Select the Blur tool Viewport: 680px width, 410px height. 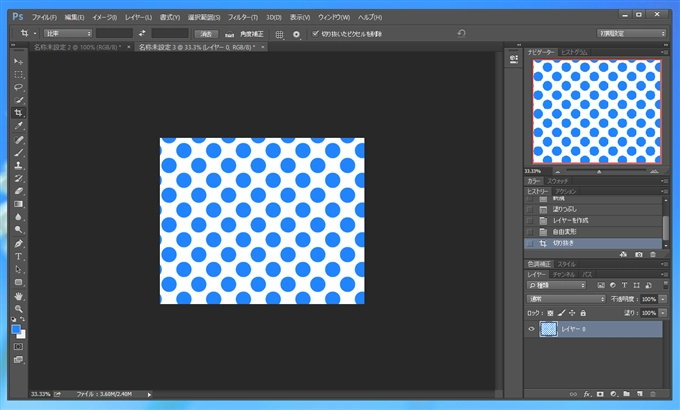click(18, 217)
